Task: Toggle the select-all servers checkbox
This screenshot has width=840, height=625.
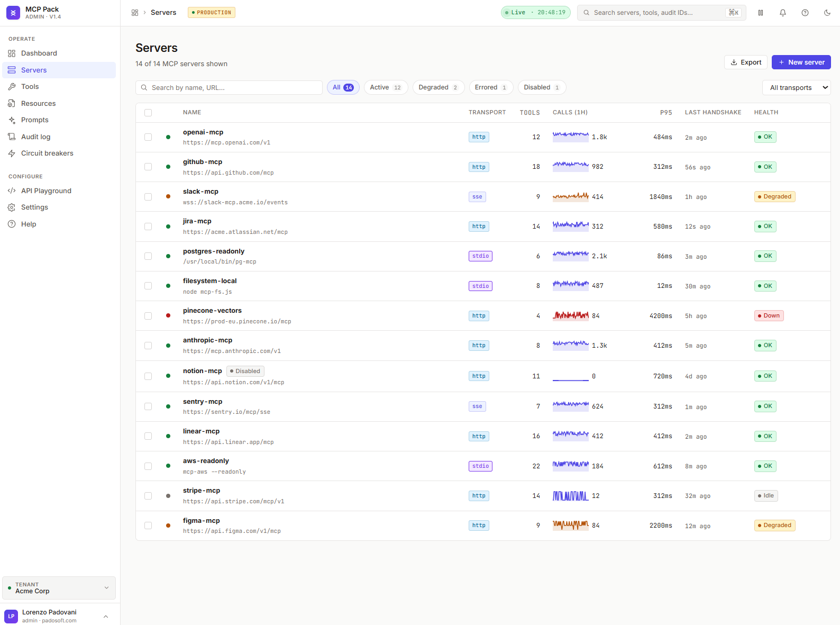Action: [148, 113]
